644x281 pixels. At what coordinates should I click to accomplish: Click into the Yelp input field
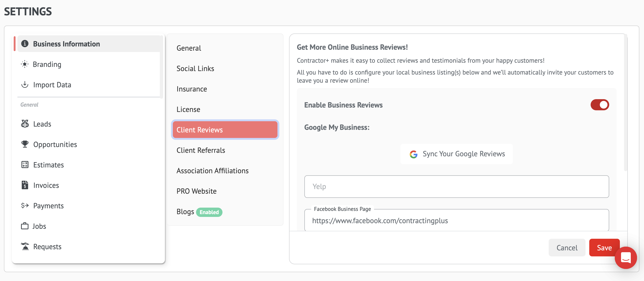pyautogui.click(x=457, y=187)
